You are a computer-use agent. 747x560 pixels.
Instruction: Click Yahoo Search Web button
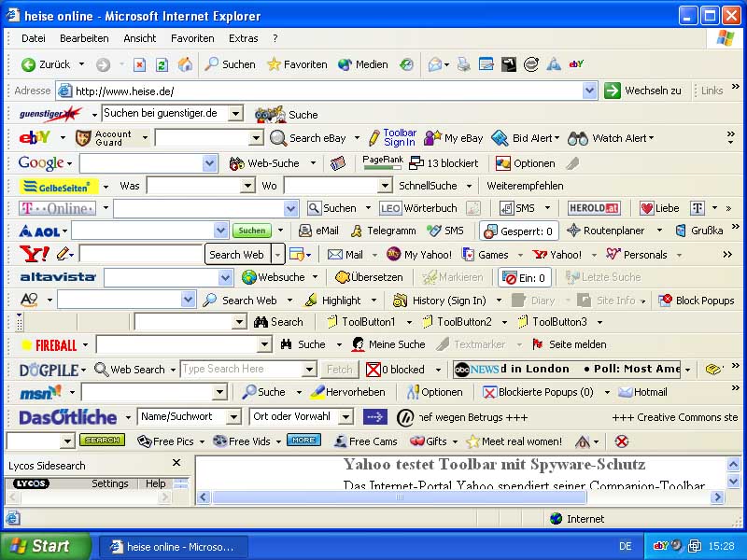(x=237, y=255)
